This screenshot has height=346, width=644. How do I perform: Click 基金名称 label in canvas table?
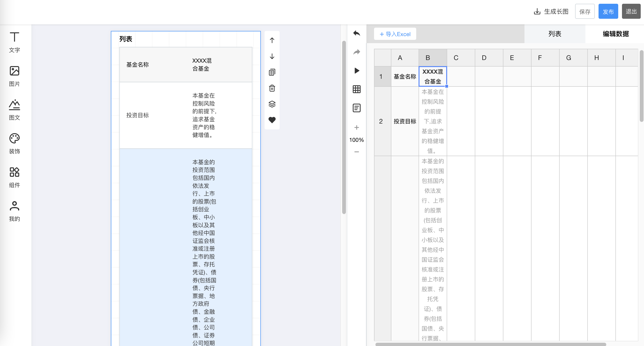click(x=138, y=64)
